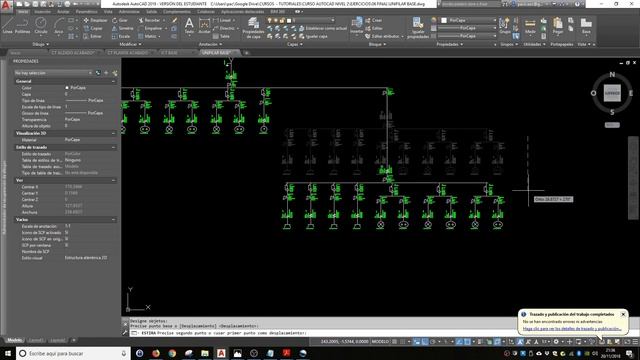Insert a Tabla from Anotación panel
The image size is (640, 360).
222,36
